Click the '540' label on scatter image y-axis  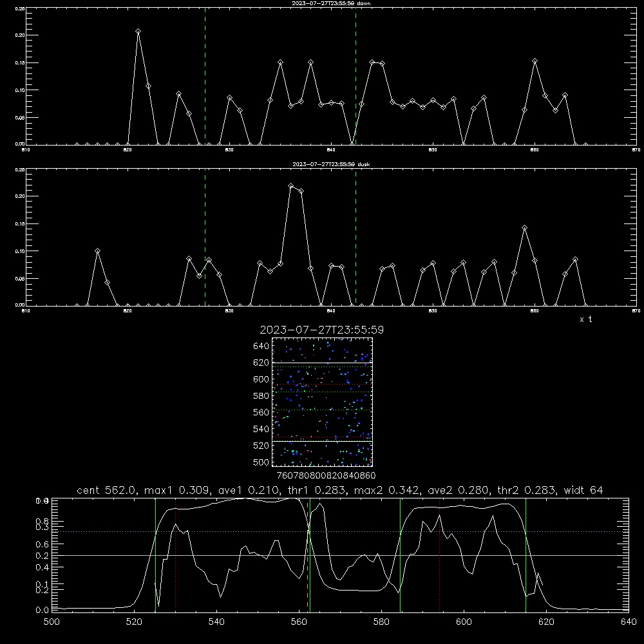click(261, 429)
